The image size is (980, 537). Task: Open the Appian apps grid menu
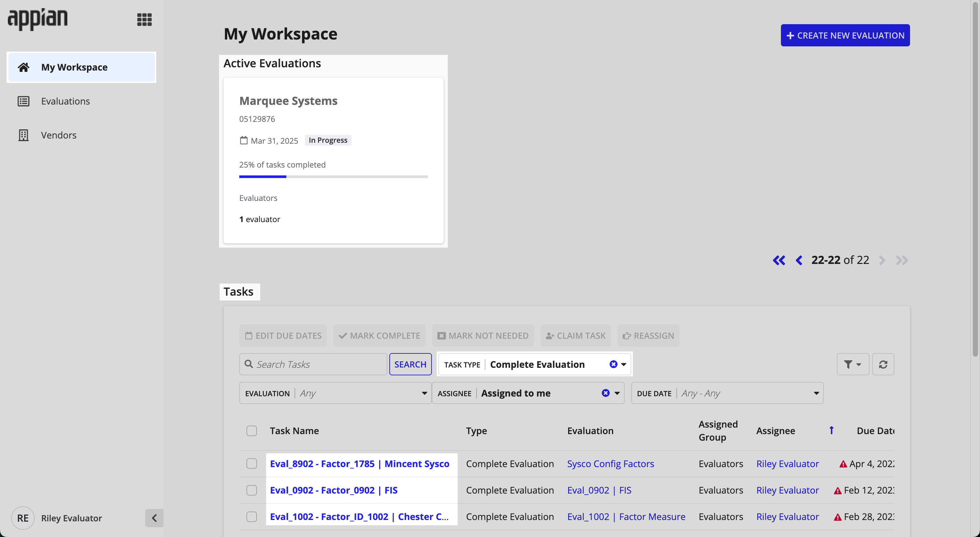(x=144, y=19)
